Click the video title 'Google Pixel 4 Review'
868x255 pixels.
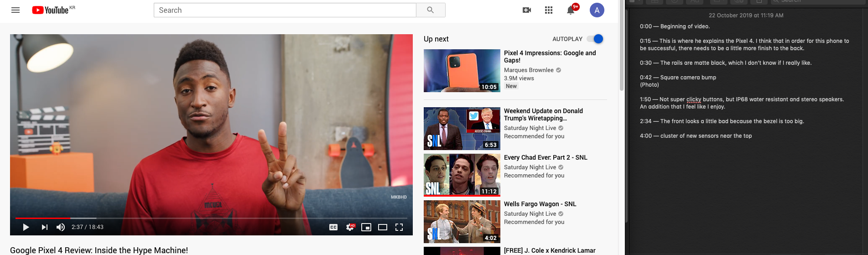tap(99, 250)
